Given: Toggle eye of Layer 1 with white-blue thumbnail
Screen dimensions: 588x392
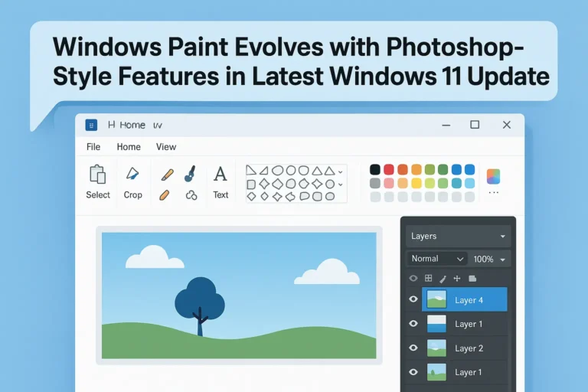Looking at the screenshot, I should (413, 323).
